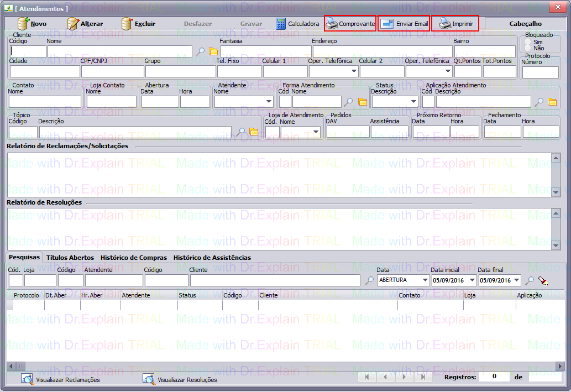Screen dimensions: 571x392
Task: Open the Data inicial date picker
Action: pyautogui.click(x=472, y=280)
